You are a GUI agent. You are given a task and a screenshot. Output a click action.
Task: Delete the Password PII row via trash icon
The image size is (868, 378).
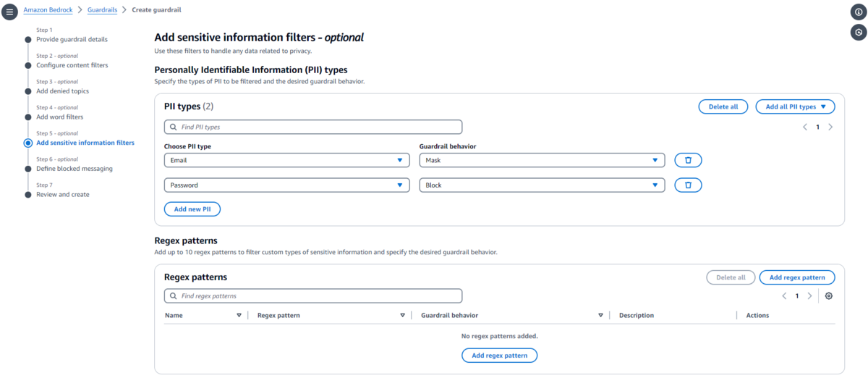688,185
